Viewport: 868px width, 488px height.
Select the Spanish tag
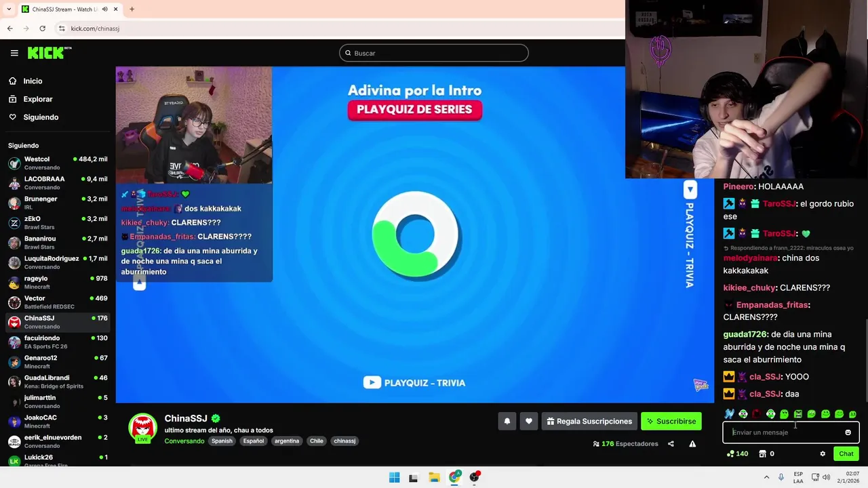pos(222,441)
